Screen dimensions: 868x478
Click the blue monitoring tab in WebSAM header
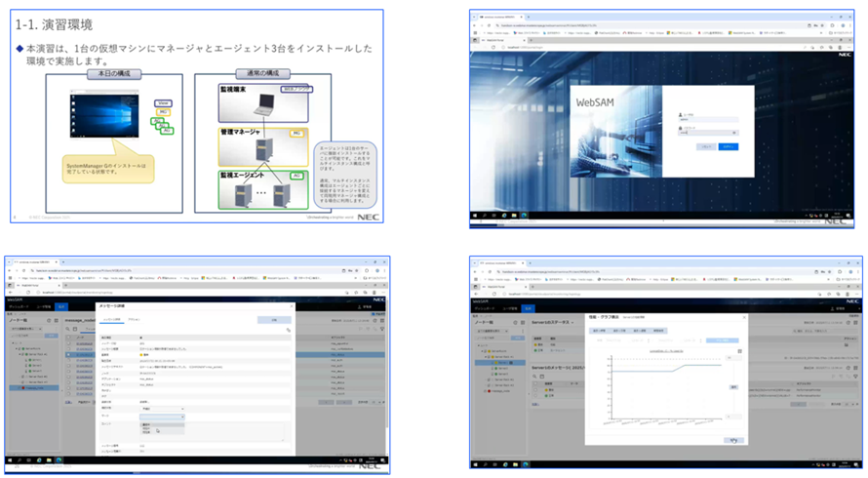click(60, 305)
